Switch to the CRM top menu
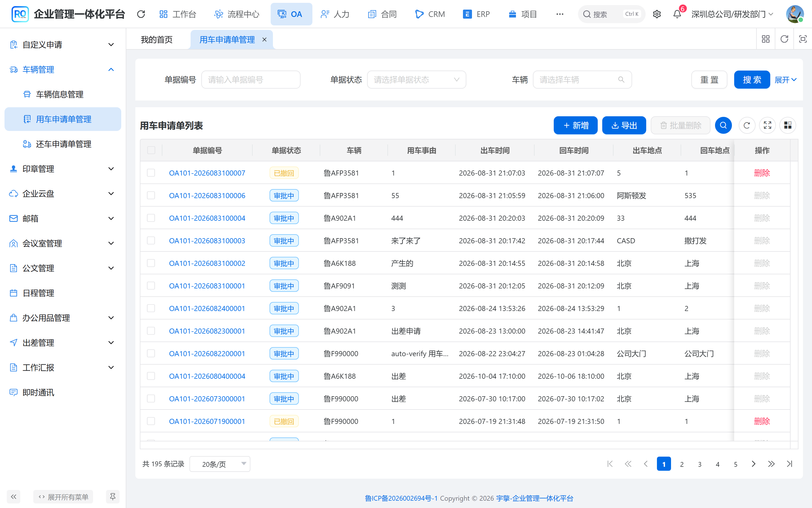The width and height of the screenshot is (812, 508). 430,14
